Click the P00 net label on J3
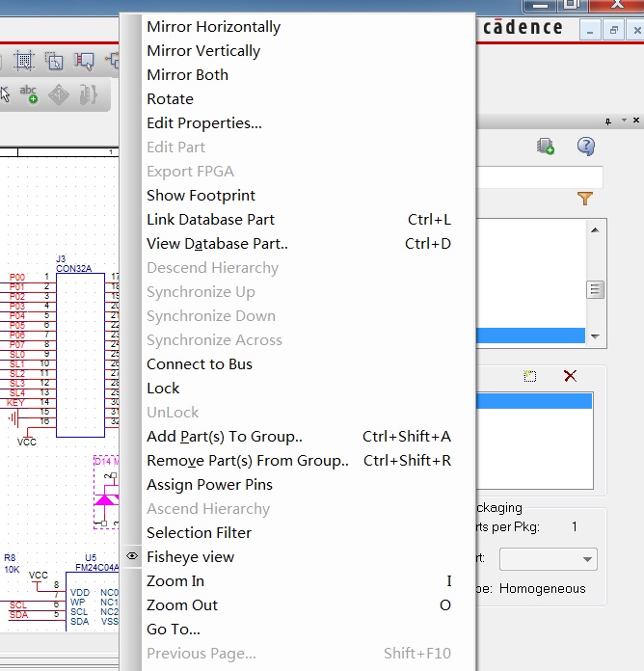644x671 pixels. pyautogui.click(x=17, y=278)
